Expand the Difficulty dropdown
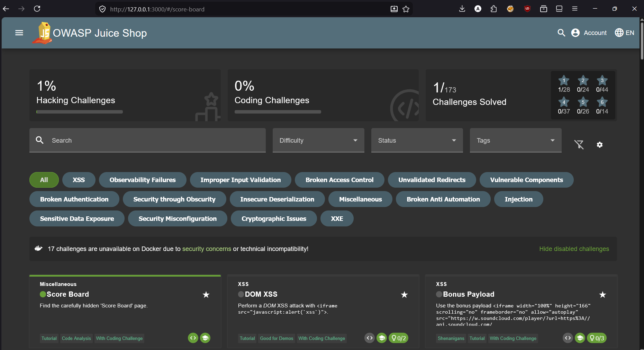Image resolution: width=644 pixels, height=350 pixels. pyautogui.click(x=318, y=140)
